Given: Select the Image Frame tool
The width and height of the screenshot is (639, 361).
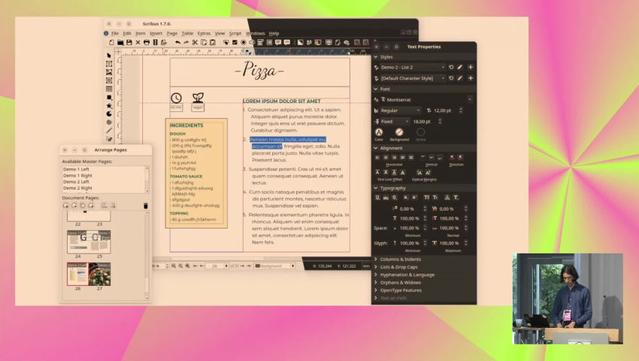Looking at the screenshot, I should [x=109, y=72].
